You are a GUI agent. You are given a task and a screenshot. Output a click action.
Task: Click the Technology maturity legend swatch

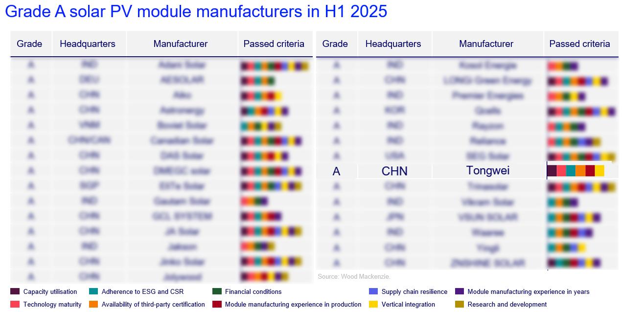tap(15, 305)
